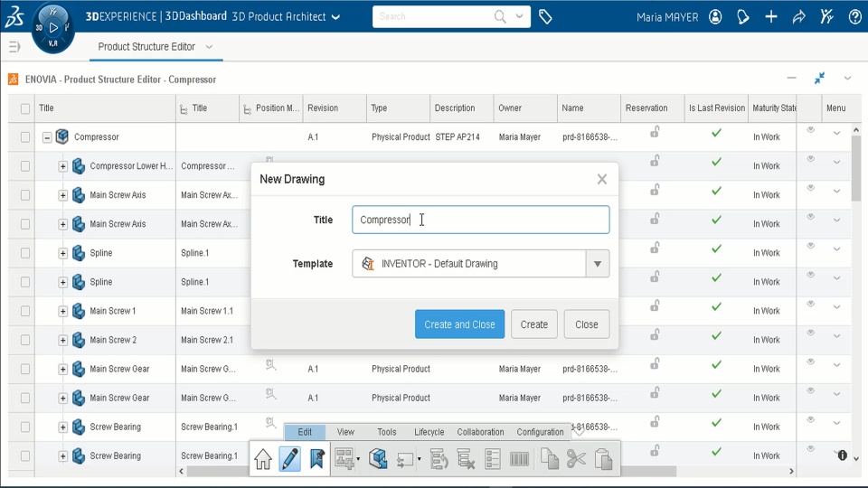
Task: Click the tools icon right of share arrow
Action: coord(827,17)
